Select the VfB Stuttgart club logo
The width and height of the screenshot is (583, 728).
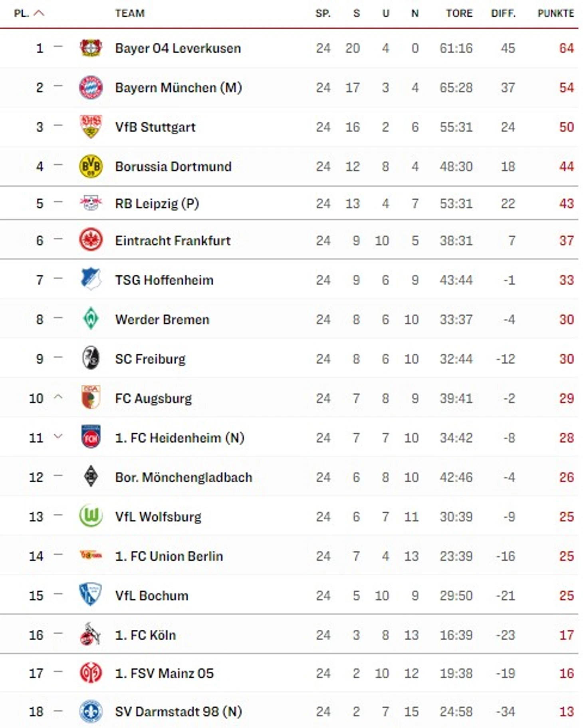point(91,127)
